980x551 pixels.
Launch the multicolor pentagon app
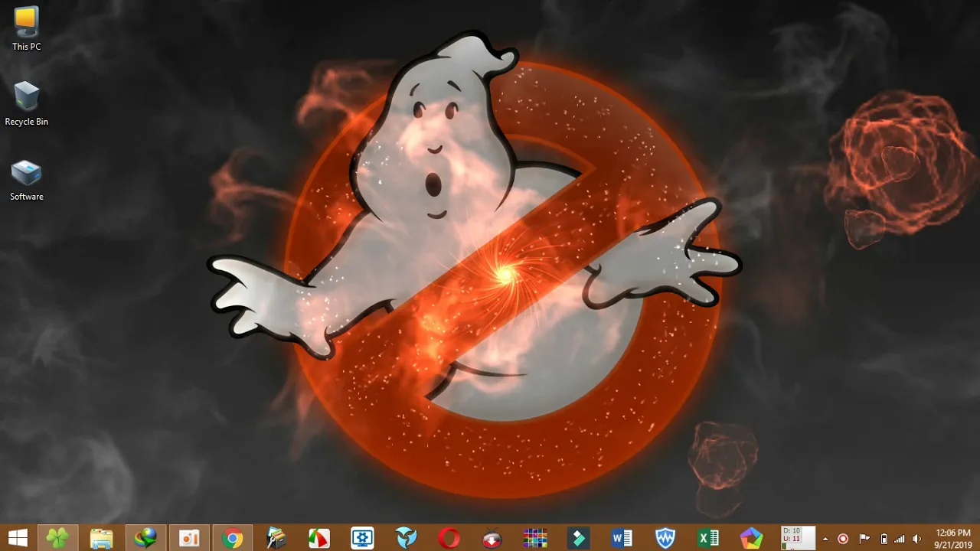pyautogui.click(x=752, y=538)
